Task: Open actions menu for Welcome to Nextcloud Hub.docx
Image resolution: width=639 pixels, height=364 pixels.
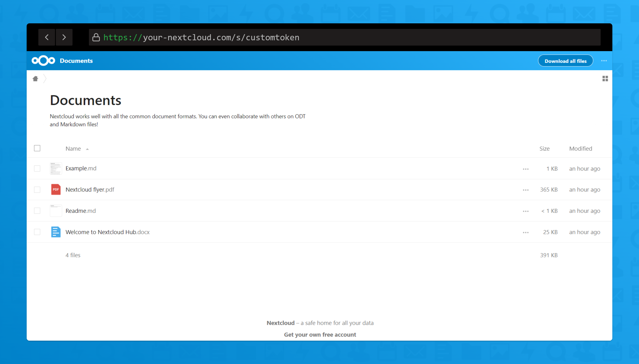Action: 526,233
